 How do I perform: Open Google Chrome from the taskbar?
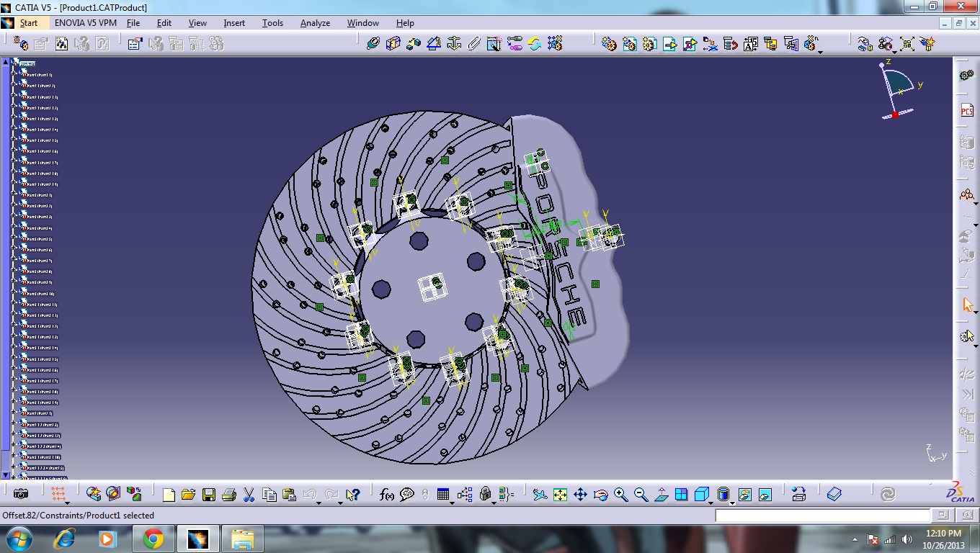pyautogui.click(x=153, y=539)
